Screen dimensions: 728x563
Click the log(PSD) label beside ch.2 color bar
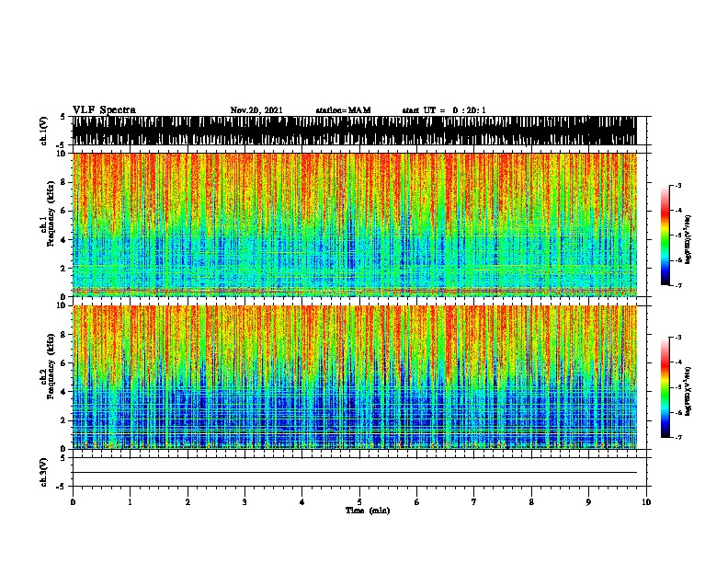click(x=688, y=392)
